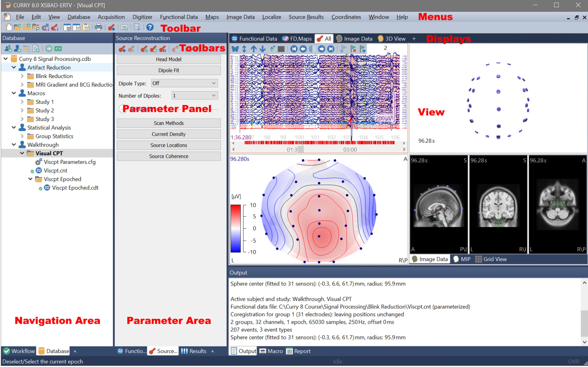Click the next event flag icon

(363, 49)
